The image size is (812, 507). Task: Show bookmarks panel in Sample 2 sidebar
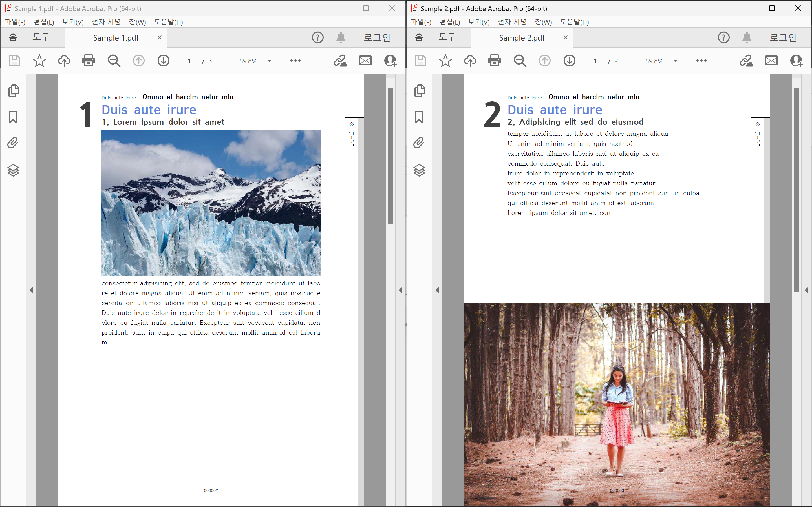click(x=419, y=117)
